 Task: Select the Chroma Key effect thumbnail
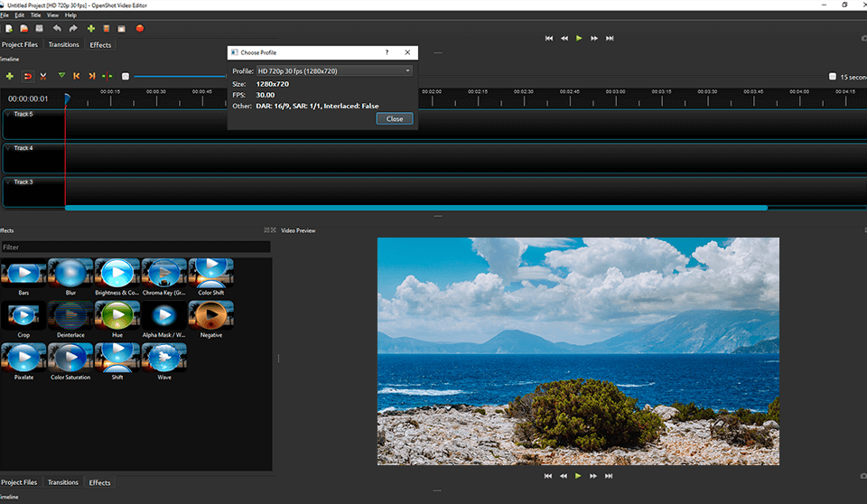164,274
